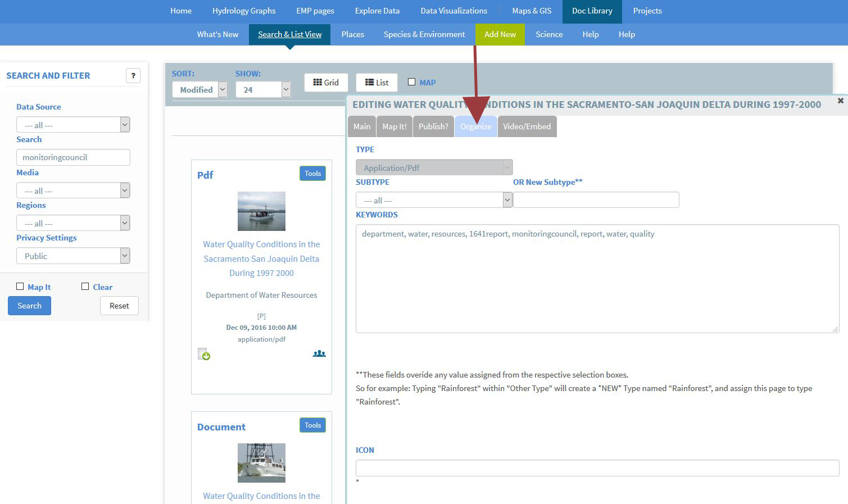Click the download icon on the Pdf card

[203, 354]
